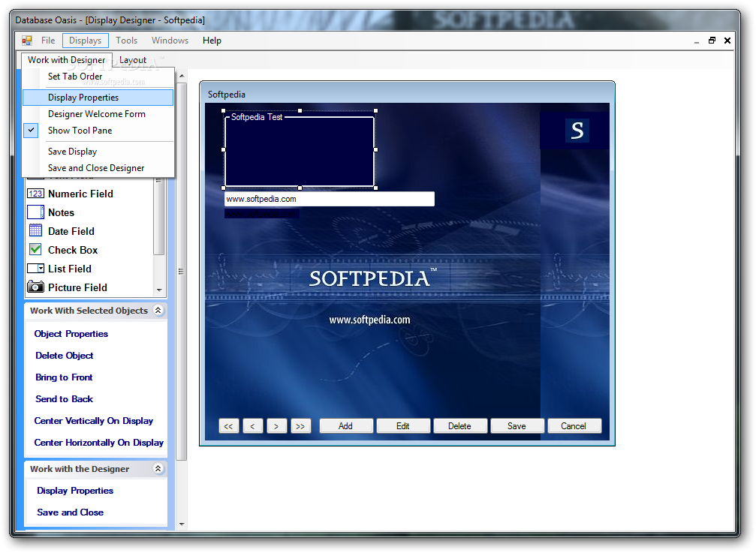Minimize the Display Designer child window
This screenshot has height=553, width=756.
(697, 41)
